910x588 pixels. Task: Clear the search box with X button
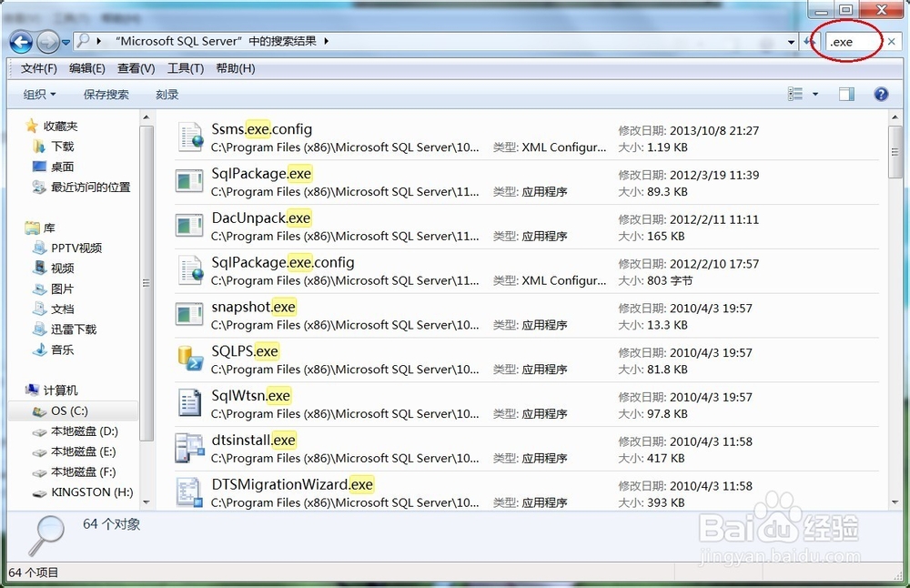tap(892, 41)
